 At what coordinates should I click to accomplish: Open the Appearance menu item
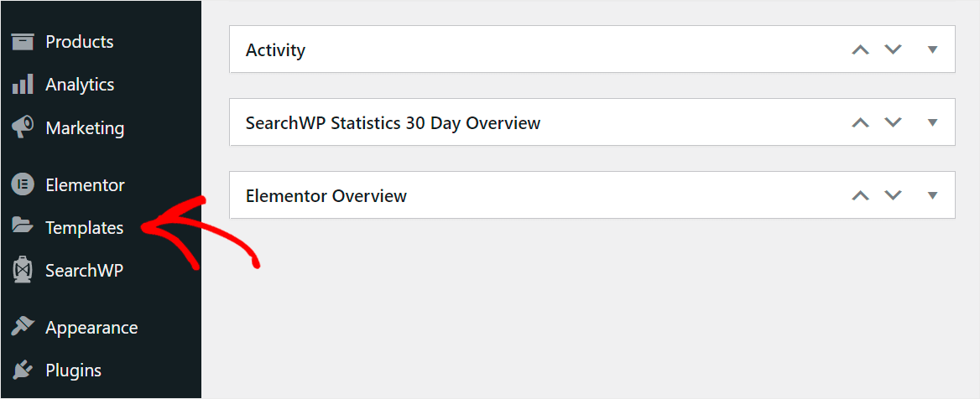pos(91,328)
